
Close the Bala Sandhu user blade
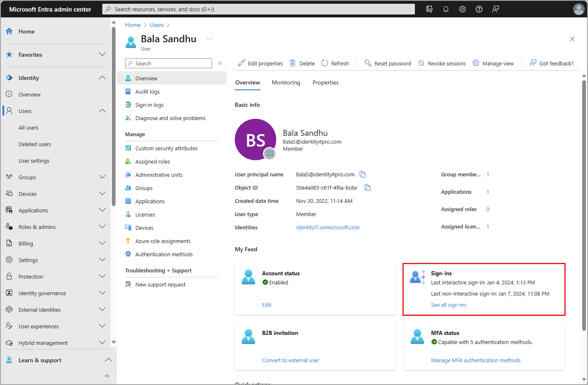[x=572, y=39]
